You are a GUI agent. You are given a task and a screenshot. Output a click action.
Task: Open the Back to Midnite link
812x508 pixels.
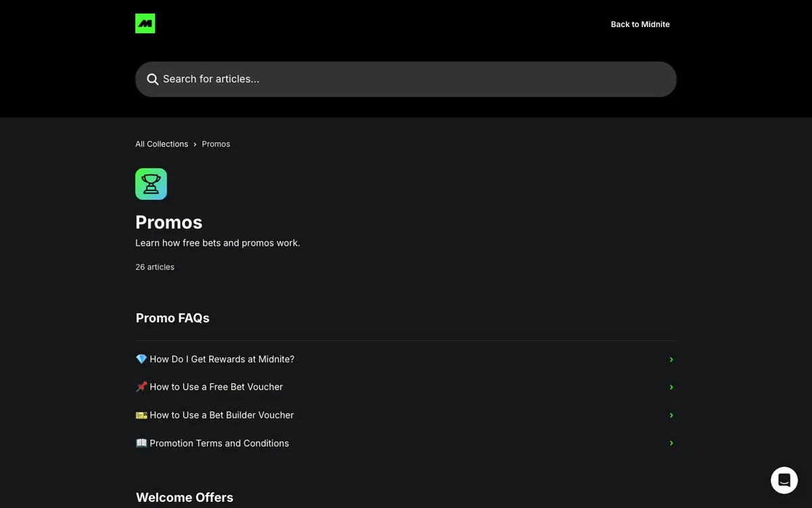(640, 24)
